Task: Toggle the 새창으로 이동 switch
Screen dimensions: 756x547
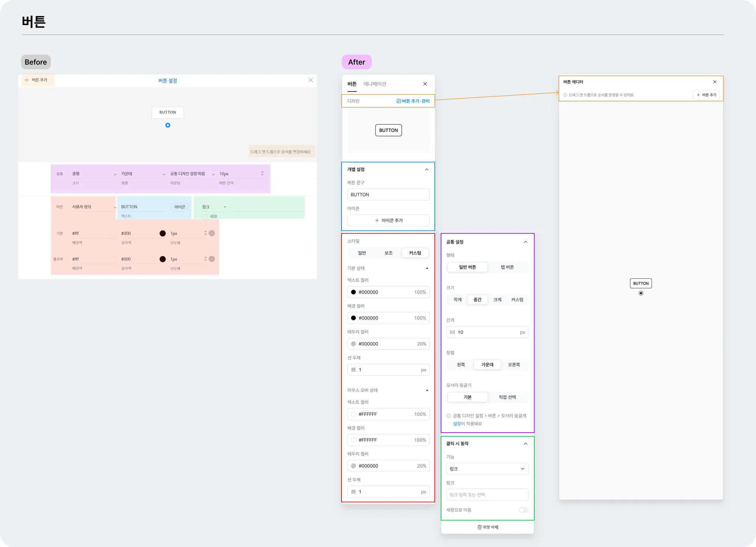Action: point(523,510)
